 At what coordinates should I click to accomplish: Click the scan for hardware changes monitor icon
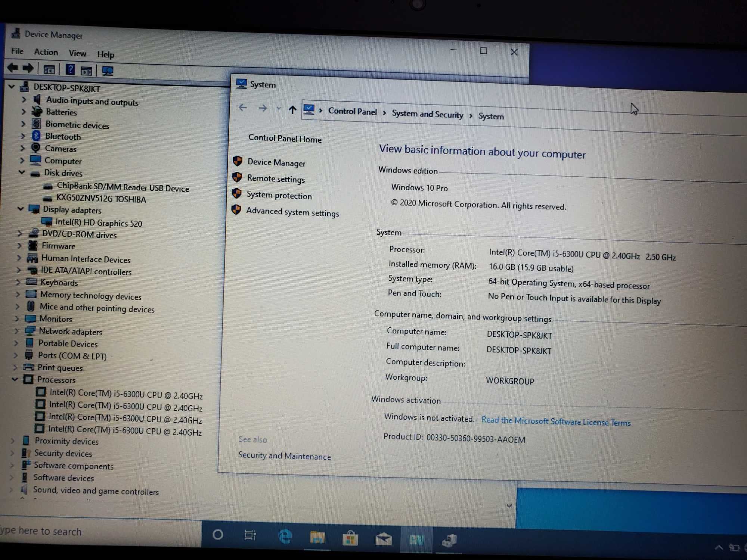108,71
